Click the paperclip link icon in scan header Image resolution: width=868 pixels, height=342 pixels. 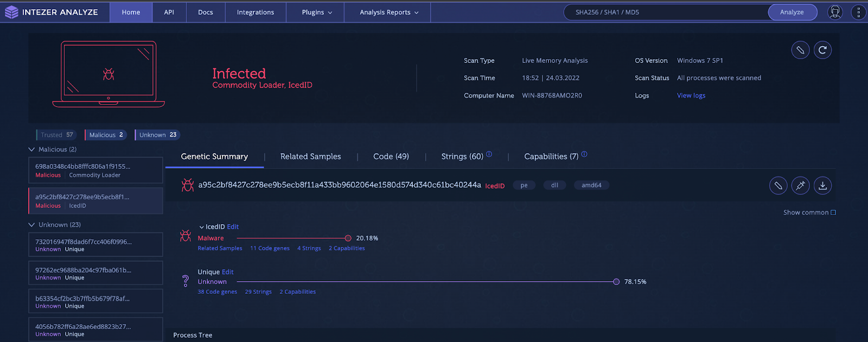[800, 50]
